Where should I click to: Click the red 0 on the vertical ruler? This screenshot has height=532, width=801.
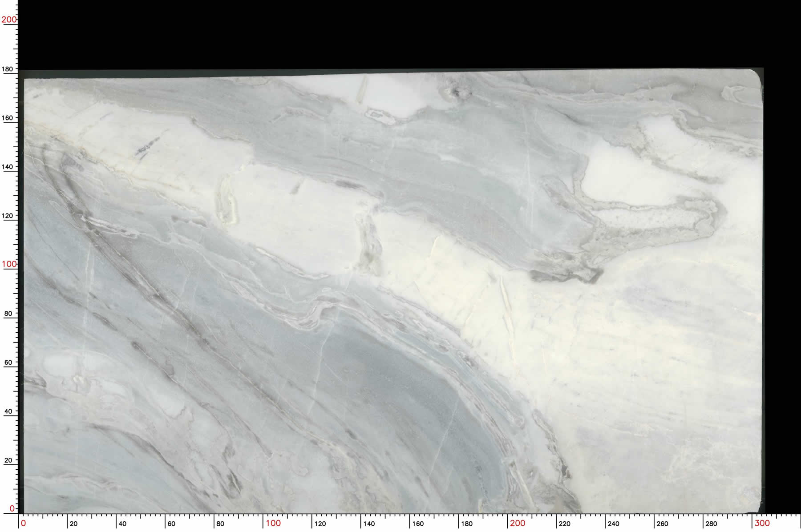coord(12,508)
